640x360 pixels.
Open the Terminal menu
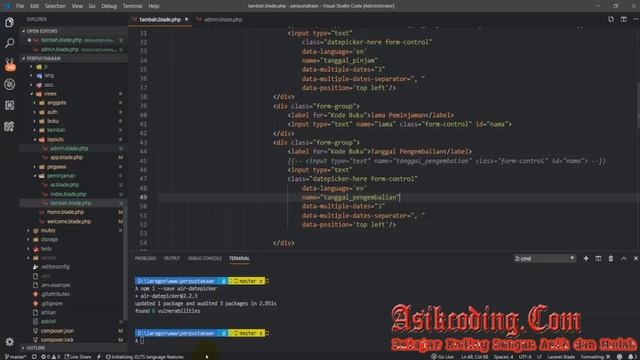(132, 6)
